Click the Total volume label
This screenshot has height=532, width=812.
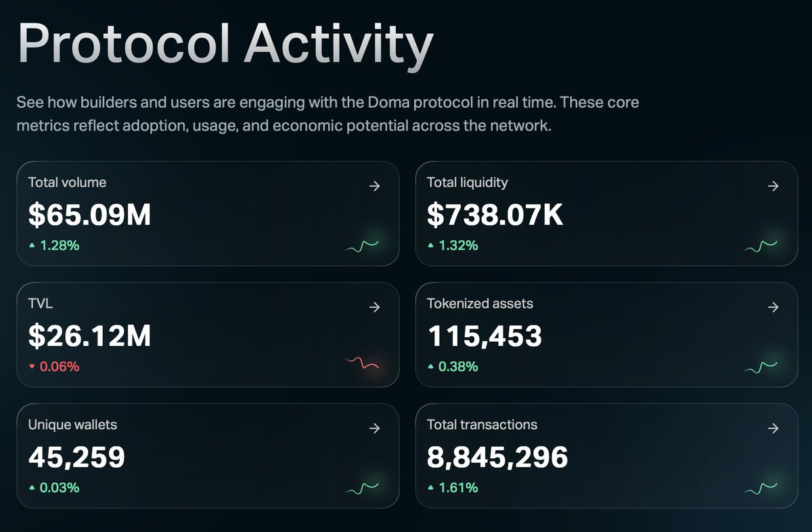click(67, 182)
